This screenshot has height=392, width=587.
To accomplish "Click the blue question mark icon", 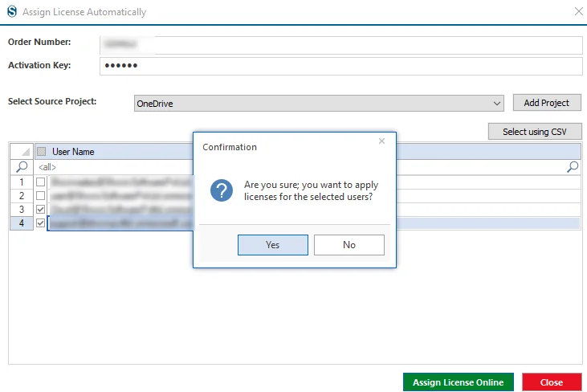I will click(x=222, y=190).
